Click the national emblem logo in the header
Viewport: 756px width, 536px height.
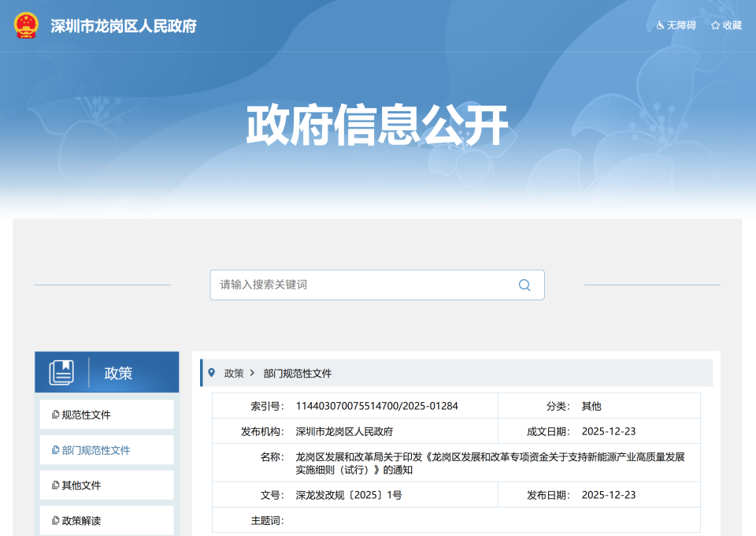(x=24, y=26)
